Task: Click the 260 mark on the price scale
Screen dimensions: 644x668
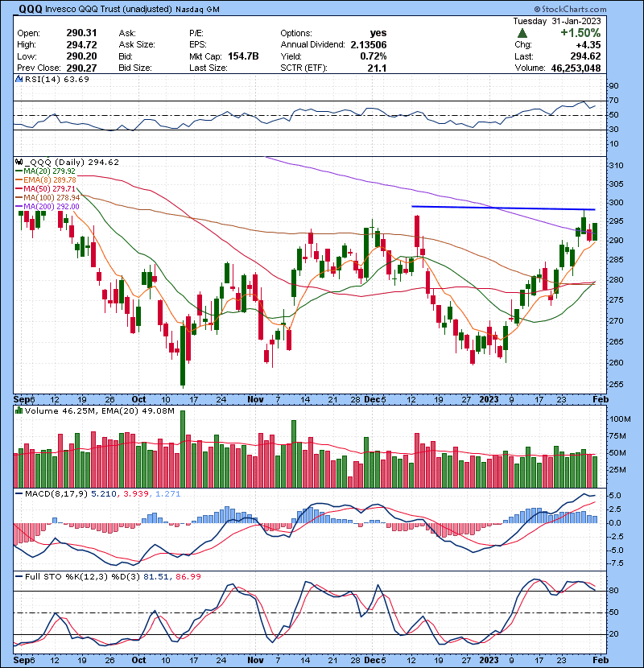Action: point(617,362)
